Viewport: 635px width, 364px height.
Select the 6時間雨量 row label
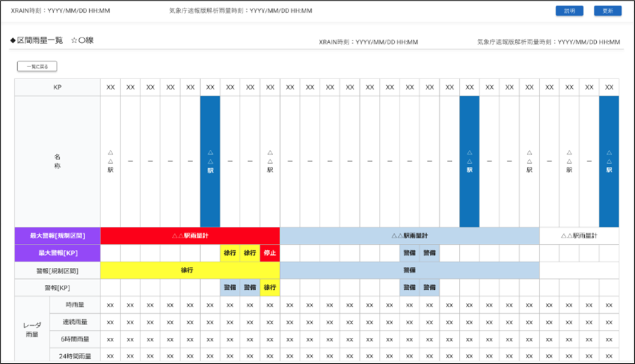point(75,339)
